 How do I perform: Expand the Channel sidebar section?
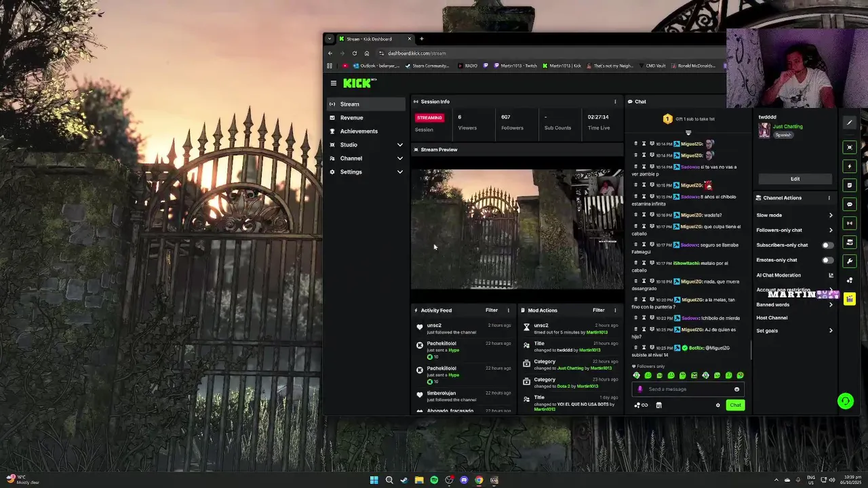click(x=399, y=159)
